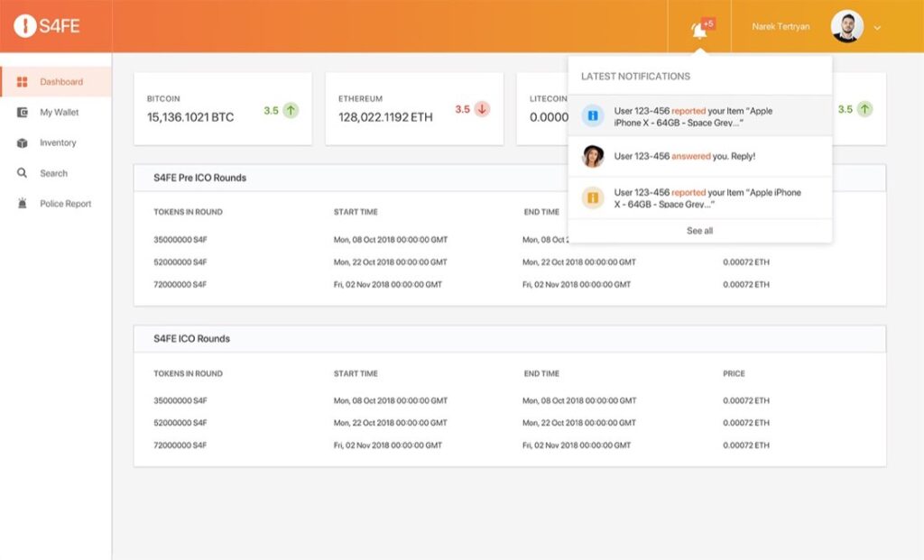Screen dimensions: 924x560
Task: Click the Ethereum red down arrow
Action: click(482, 109)
